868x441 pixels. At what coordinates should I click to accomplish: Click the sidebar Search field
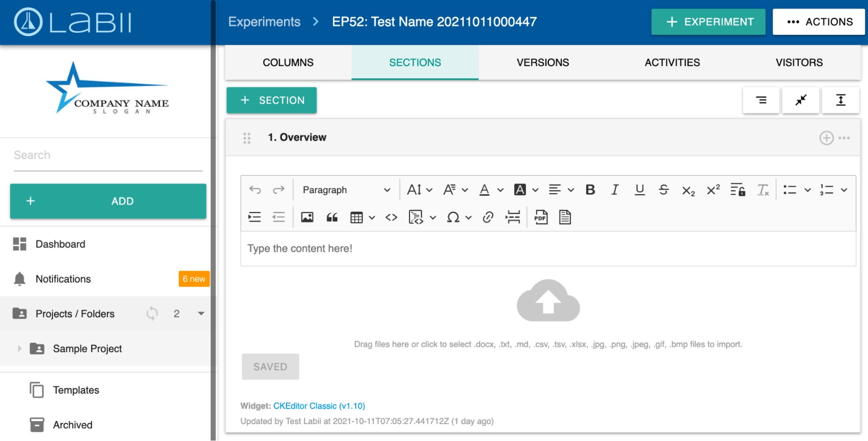point(108,155)
